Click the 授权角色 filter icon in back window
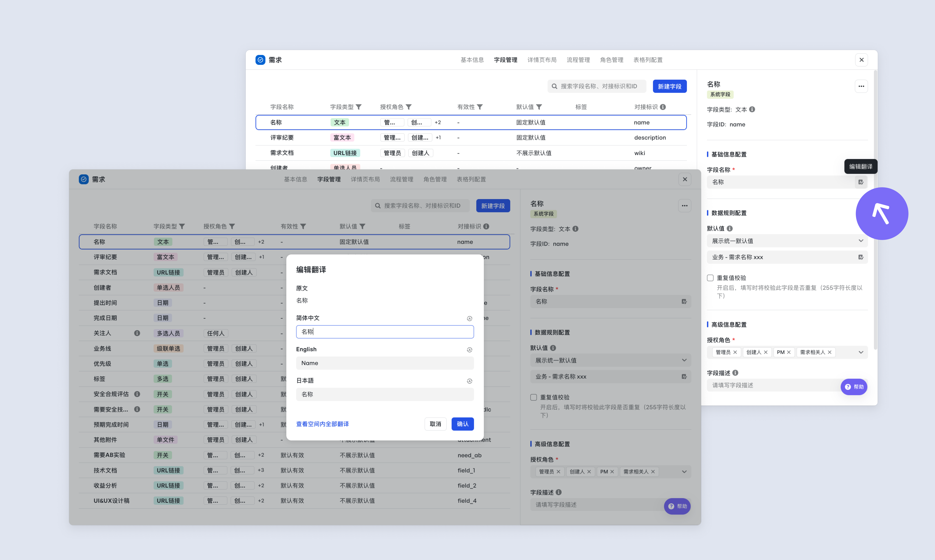The image size is (935, 560). 409,107
